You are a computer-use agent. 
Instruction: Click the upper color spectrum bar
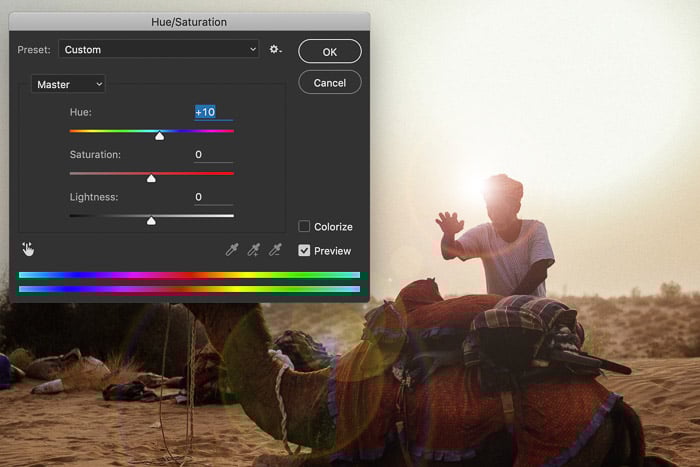pos(189,275)
